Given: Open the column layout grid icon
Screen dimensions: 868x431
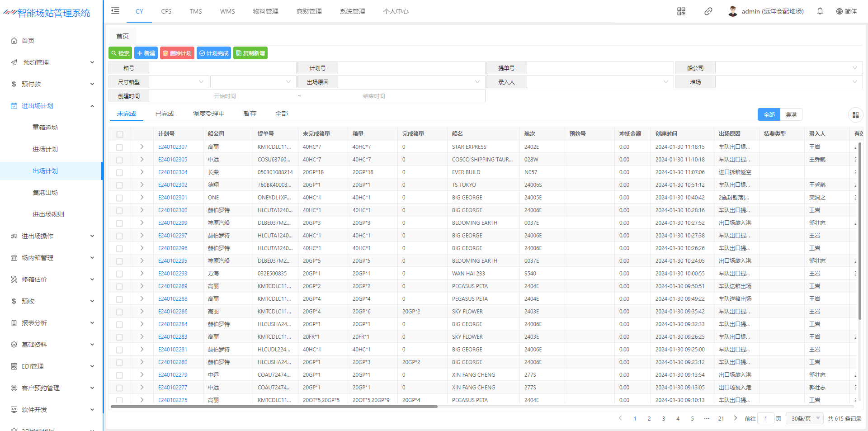Looking at the screenshot, I should point(855,115).
